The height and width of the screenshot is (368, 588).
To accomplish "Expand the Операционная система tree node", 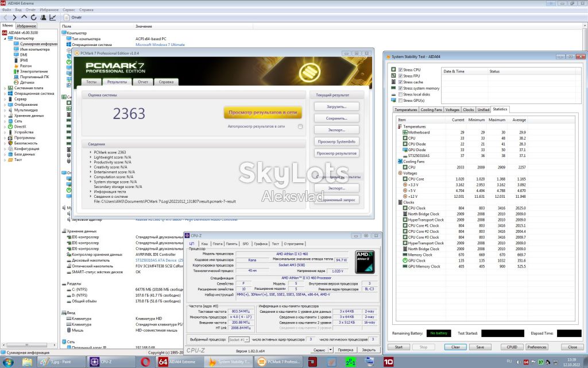I will [5, 94].
